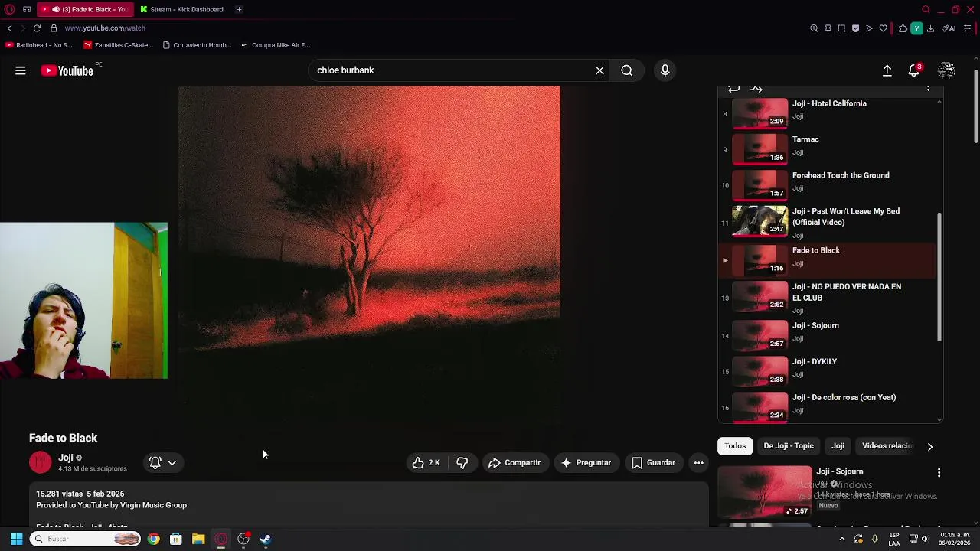
Task: Open Opera easy setup menu
Action: [x=968, y=28]
